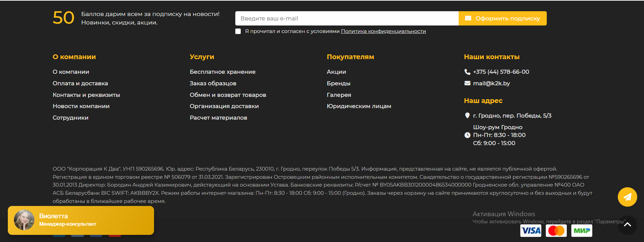
Task: Open the О компании link
Action: coord(71,72)
